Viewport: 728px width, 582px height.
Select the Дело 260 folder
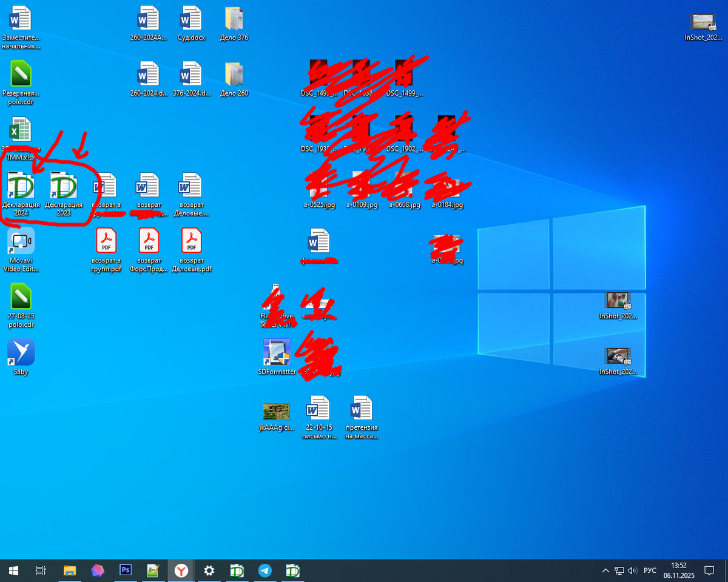[234, 79]
